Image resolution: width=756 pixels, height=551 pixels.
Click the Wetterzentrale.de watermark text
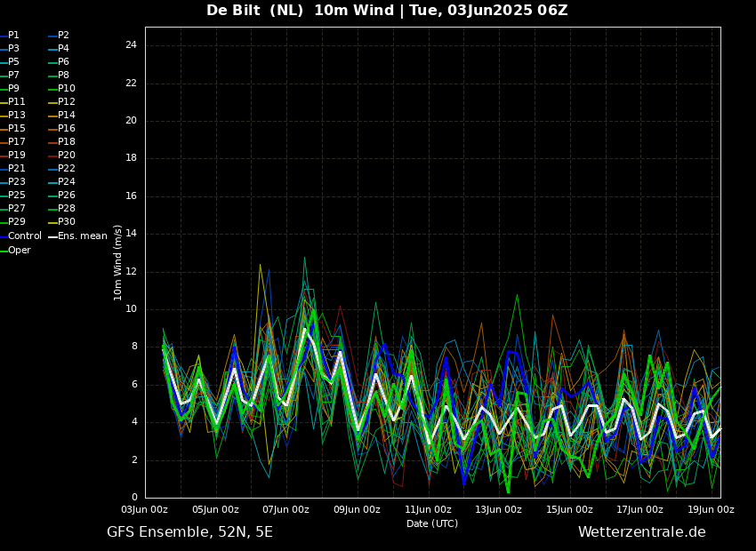click(641, 532)
